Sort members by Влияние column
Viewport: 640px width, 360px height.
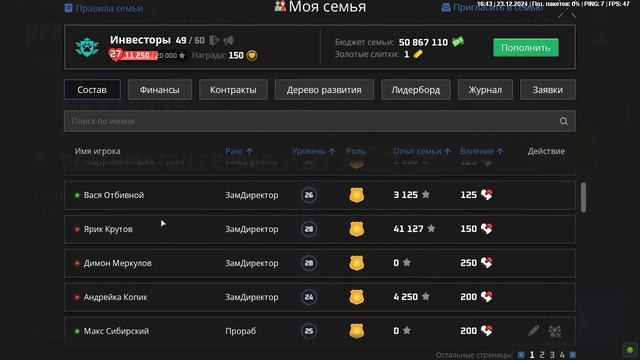pyautogui.click(x=482, y=151)
